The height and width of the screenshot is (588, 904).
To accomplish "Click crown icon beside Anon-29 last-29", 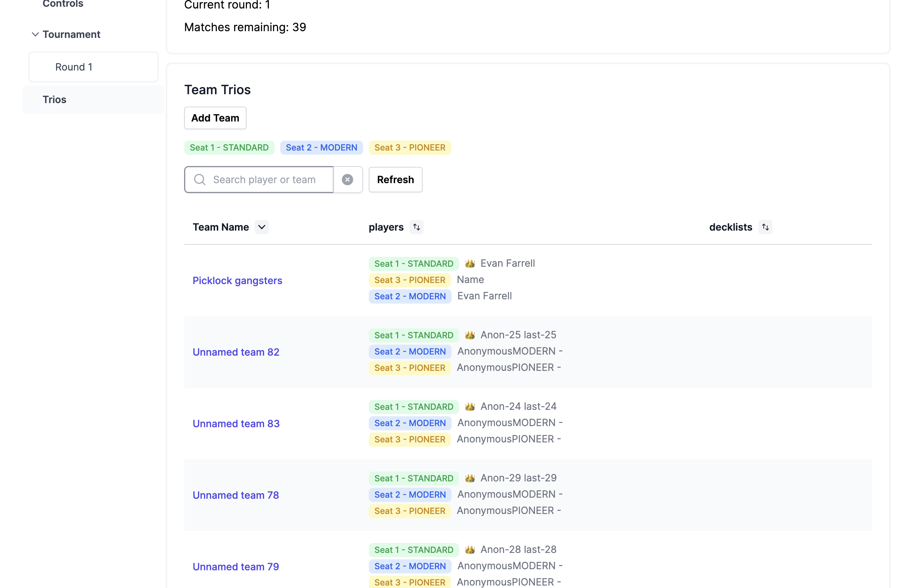I will (470, 478).
